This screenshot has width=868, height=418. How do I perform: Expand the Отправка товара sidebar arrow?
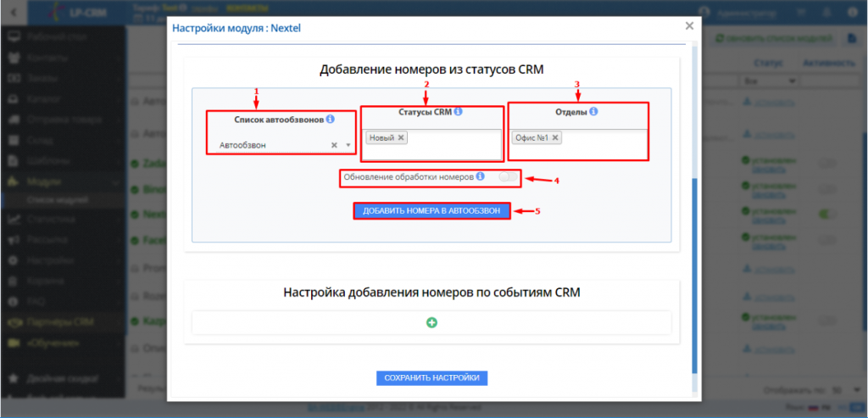click(x=118, y=120)
